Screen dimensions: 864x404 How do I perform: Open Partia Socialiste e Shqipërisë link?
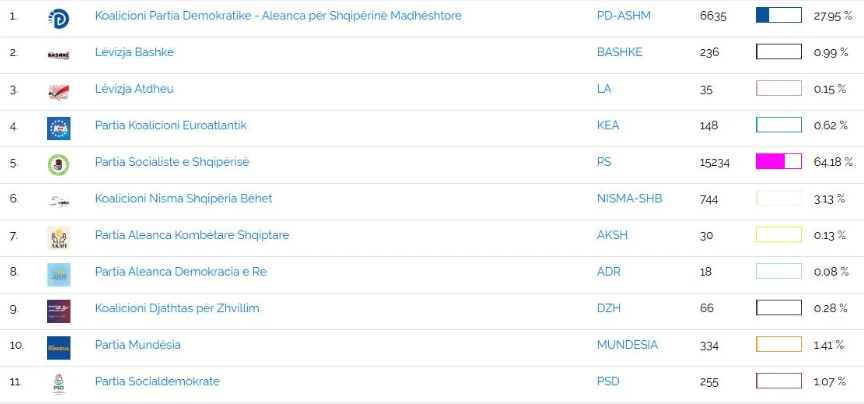click(171, 162)
